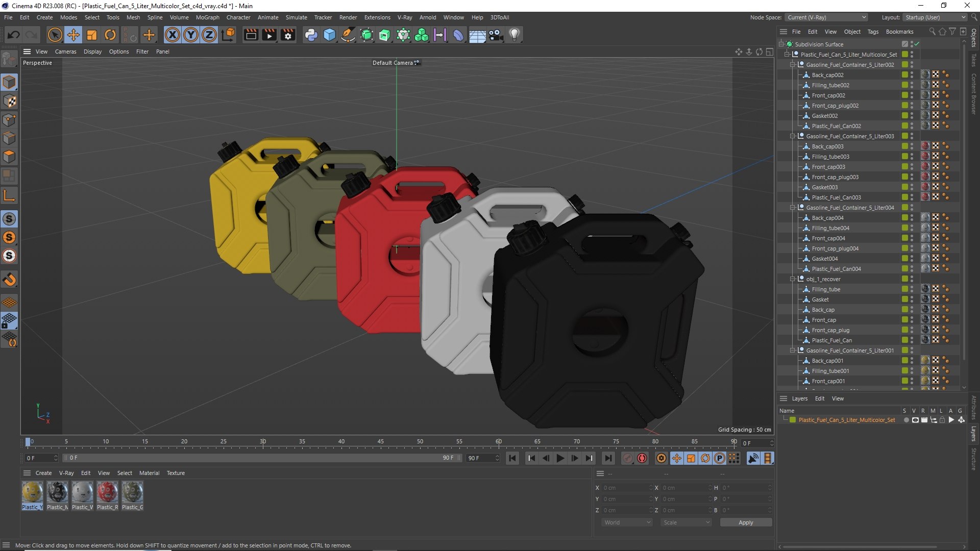Open the Layout Startup dropdown

click(935, 17)
